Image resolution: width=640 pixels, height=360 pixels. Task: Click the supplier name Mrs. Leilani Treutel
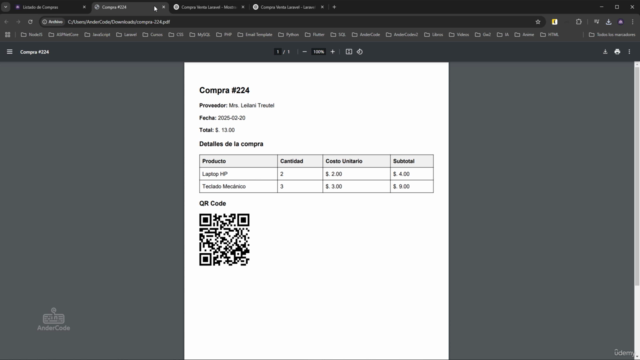point(251,105)
